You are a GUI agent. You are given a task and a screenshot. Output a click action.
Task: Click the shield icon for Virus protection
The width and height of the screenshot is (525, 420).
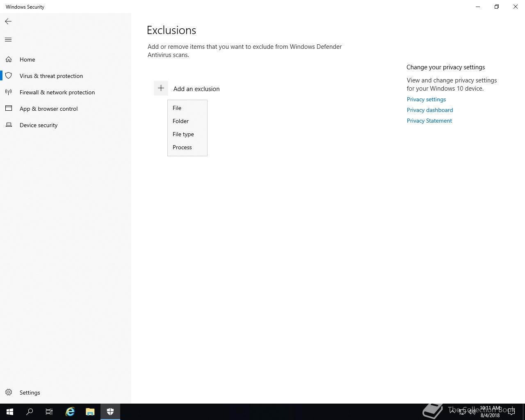9,76
